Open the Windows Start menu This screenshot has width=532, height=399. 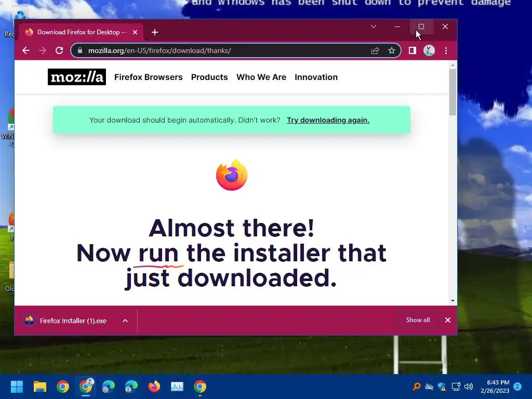pos(17,387)
